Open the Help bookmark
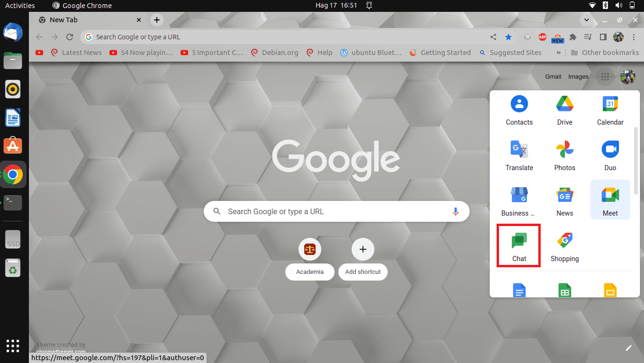 point(319,53)
